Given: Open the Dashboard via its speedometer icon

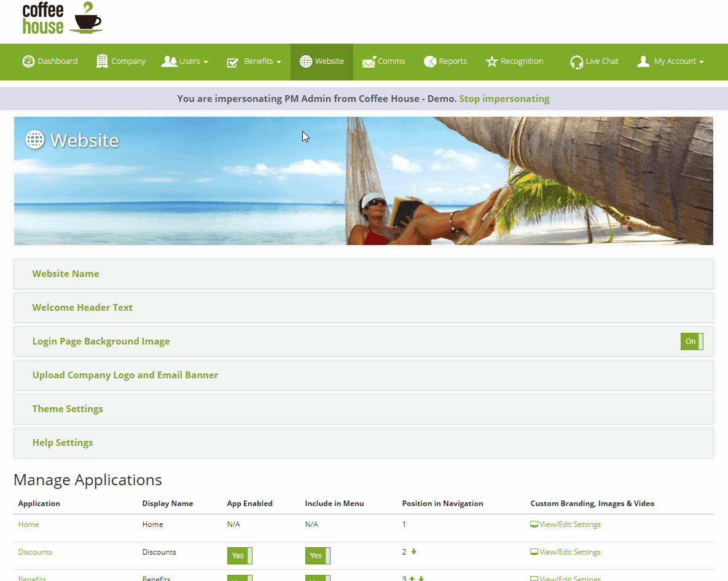Looking at the screenshot, I should (x=28, y=61).
